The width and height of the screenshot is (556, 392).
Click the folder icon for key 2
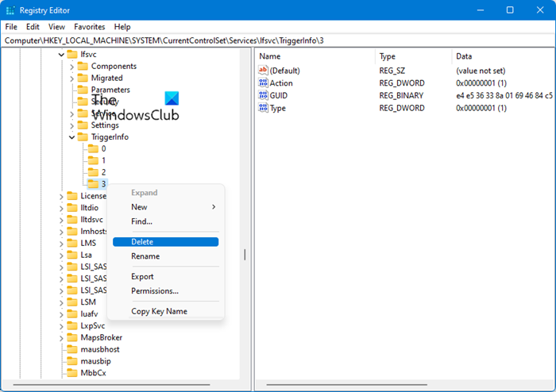pyautogui.click(x=93, y=172)
